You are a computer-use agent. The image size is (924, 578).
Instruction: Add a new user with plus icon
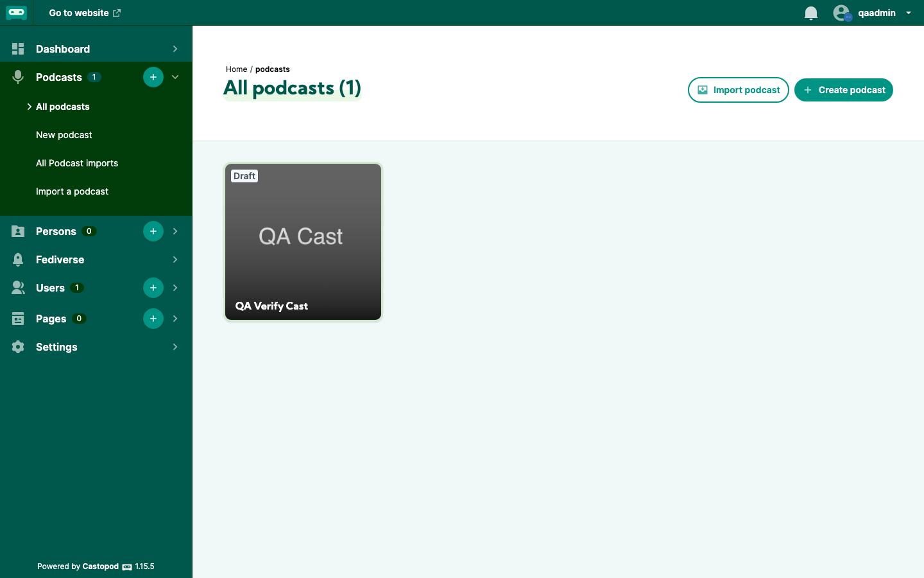coord(153,288)
